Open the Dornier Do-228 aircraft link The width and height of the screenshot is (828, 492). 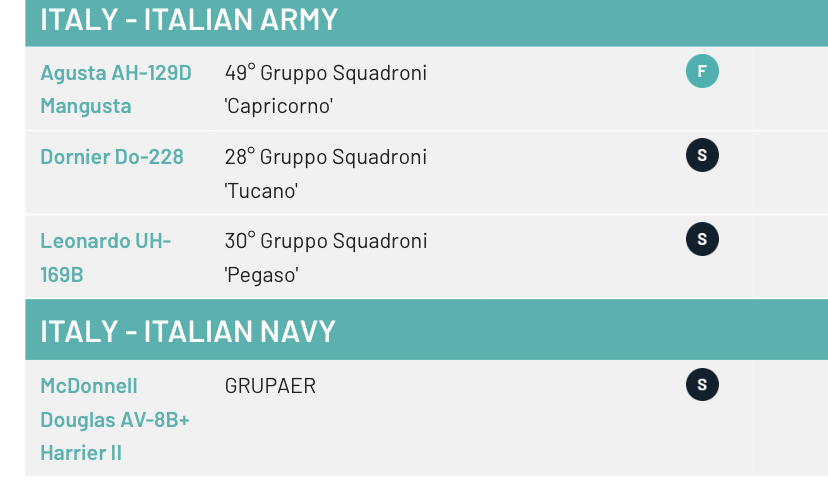[112, 157]
